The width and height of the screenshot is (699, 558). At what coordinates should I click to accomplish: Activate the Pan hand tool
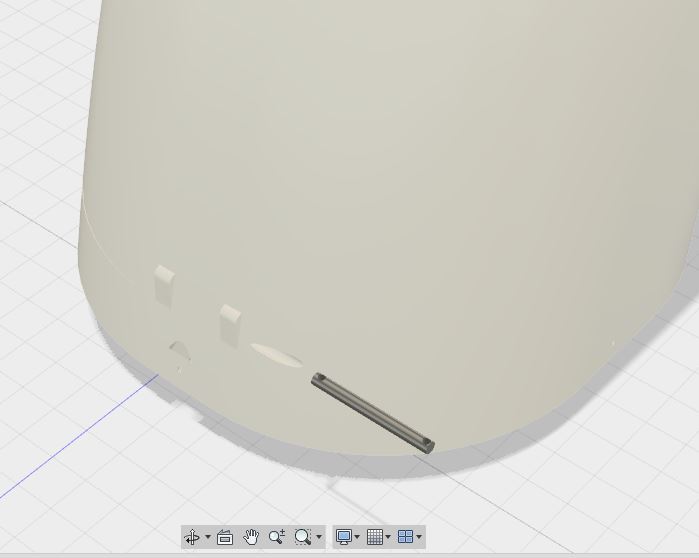(x=251, y=537)
